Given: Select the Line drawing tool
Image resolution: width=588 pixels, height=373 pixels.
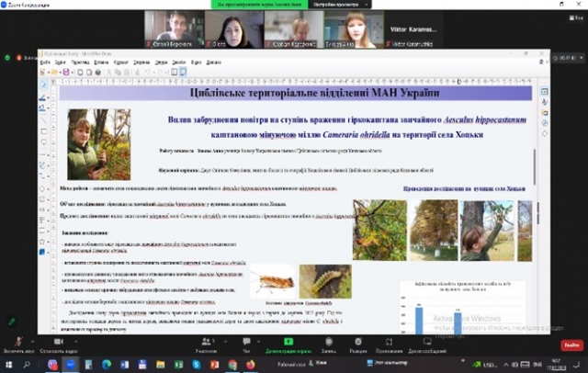Looking at the screenshot, I should click(43, 120).
